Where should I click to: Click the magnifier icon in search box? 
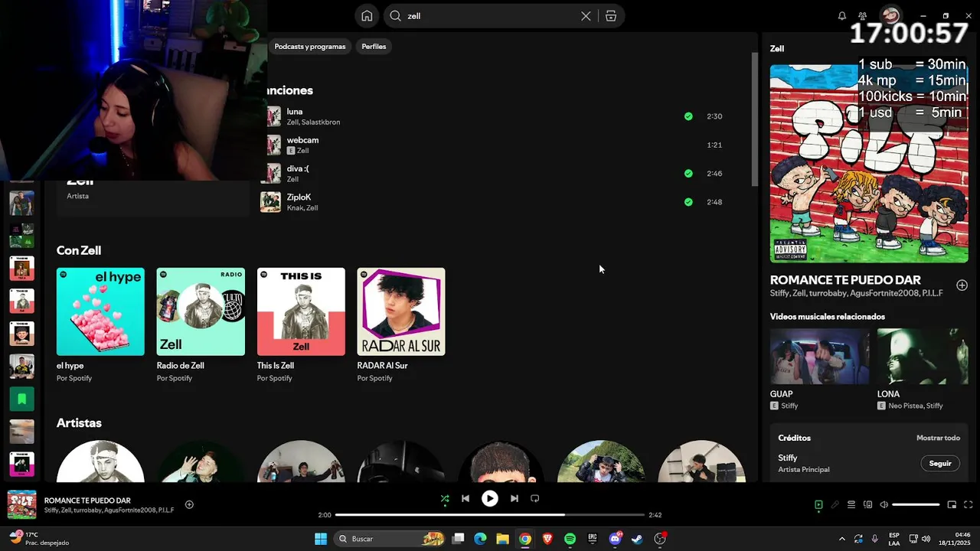point(396,16)
